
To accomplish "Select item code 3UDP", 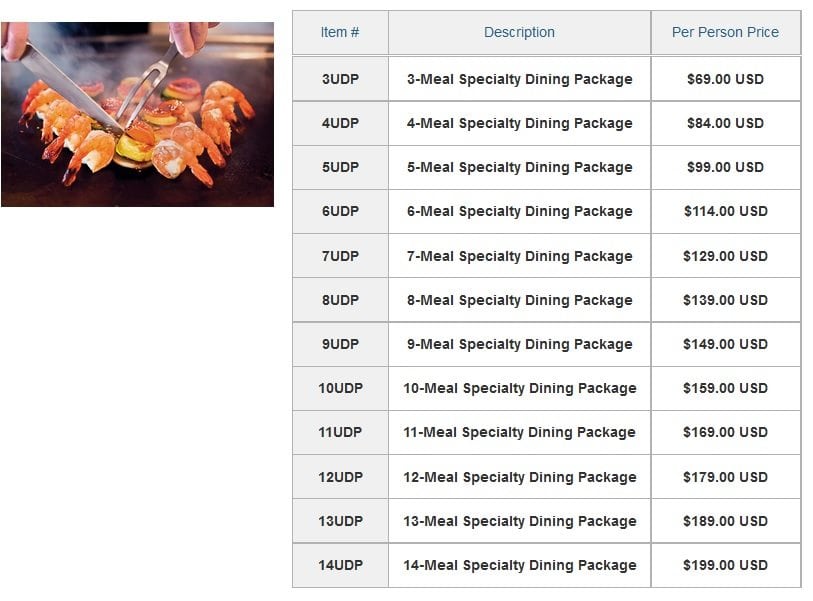I will click(340, 79).
